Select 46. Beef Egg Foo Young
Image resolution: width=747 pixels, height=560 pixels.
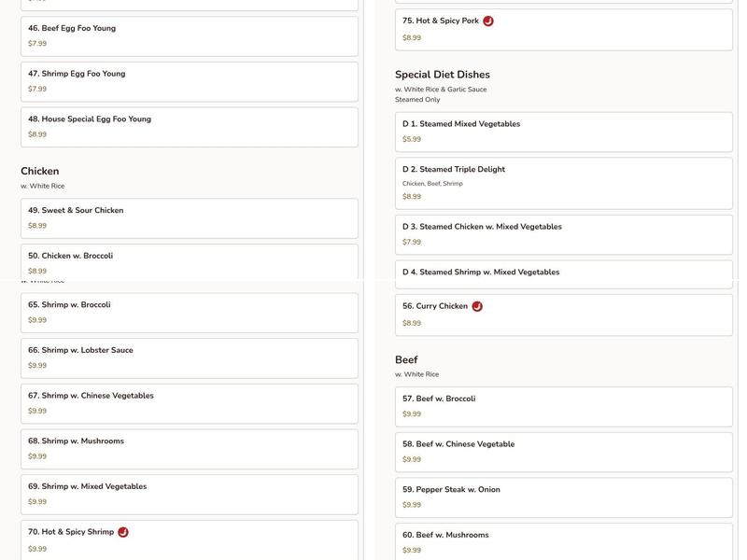(x=189, y=35)
